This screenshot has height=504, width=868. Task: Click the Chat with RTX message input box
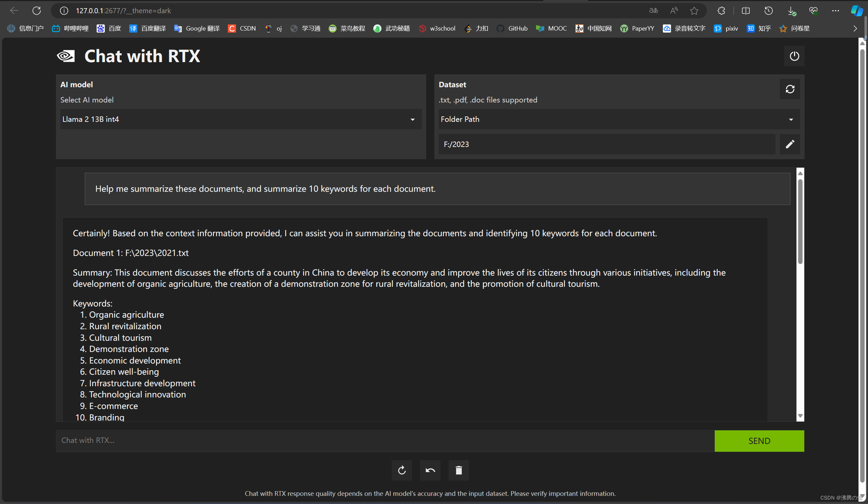point(385,441)
